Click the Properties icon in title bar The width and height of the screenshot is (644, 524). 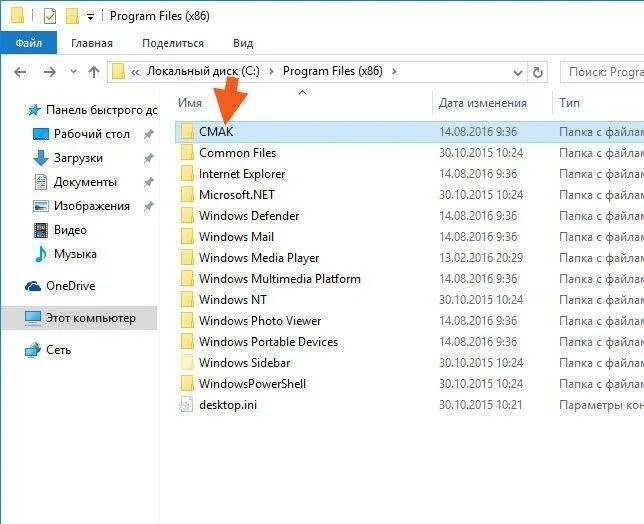50,16
